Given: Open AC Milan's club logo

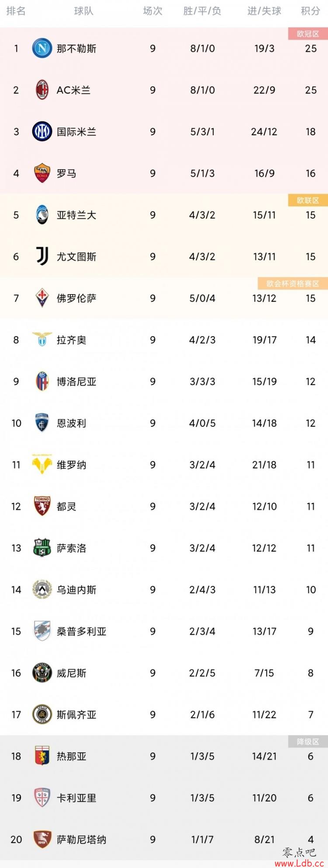Looking at the screenshot, I should (42, 90).
